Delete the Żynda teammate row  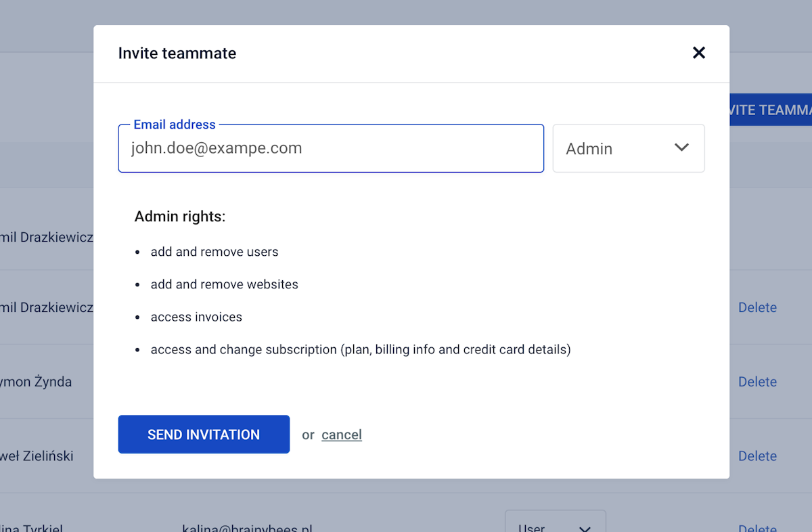click(757, 382)
